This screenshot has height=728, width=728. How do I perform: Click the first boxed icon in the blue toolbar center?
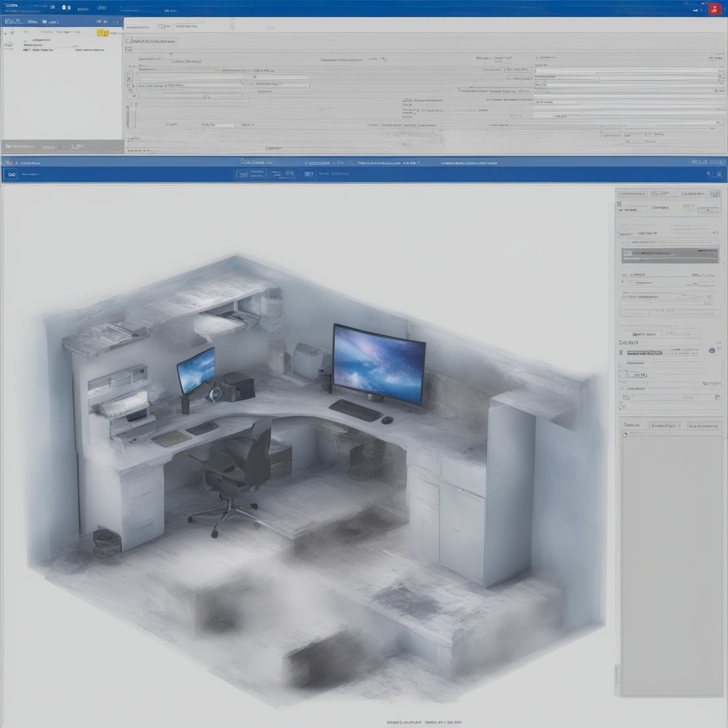click(x=242, y=173)
